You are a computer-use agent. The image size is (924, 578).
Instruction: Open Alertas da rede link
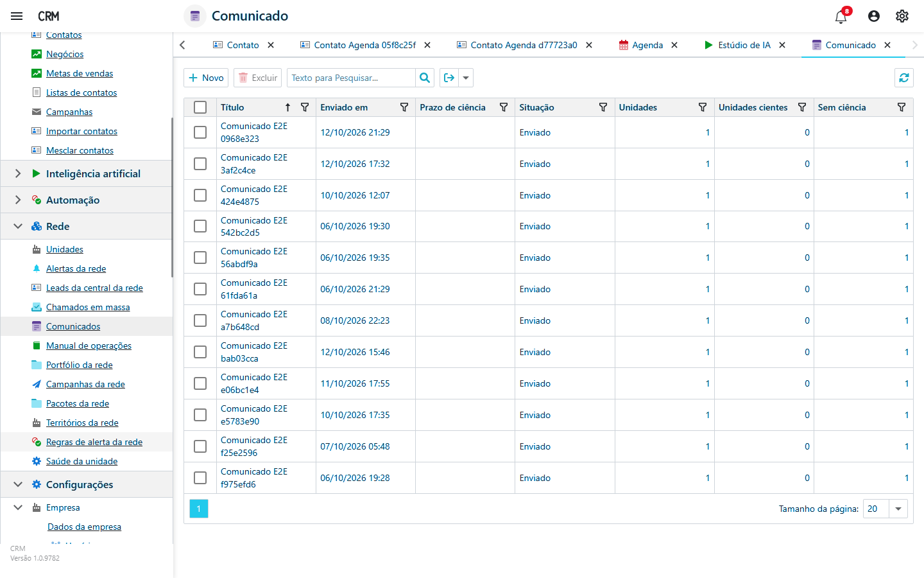pyautogui.click(x=76, y=268)
